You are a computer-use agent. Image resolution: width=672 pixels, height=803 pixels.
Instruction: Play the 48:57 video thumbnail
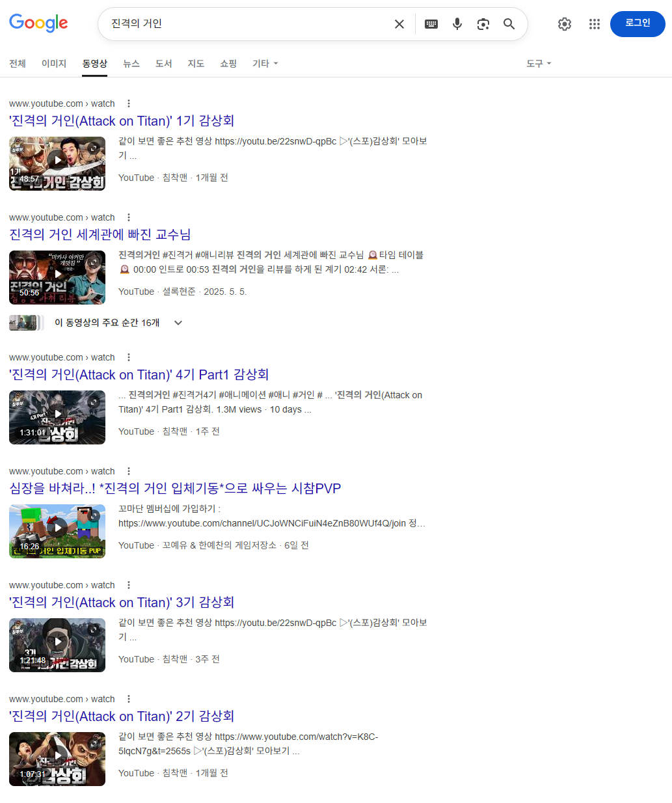57,163
